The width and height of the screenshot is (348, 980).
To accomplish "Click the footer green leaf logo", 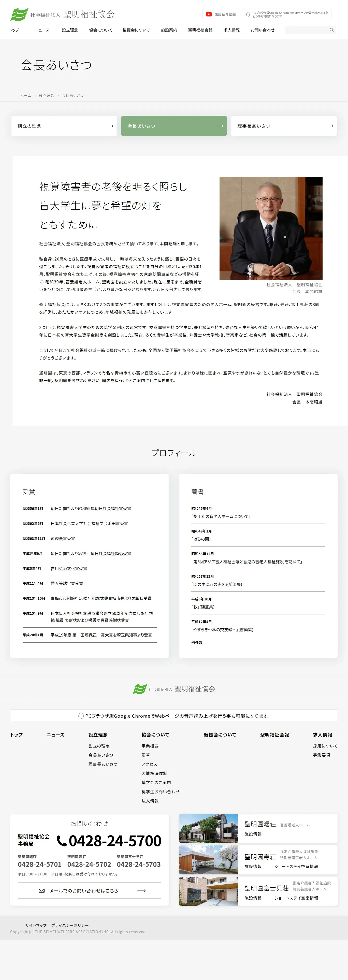I will [x=140, y=689].
